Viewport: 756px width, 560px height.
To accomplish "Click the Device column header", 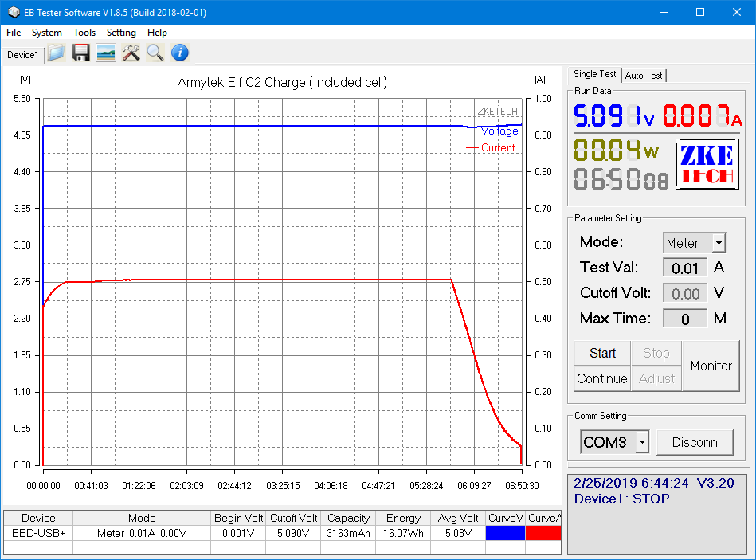I will pyautogui.click(x=38, y=518).
